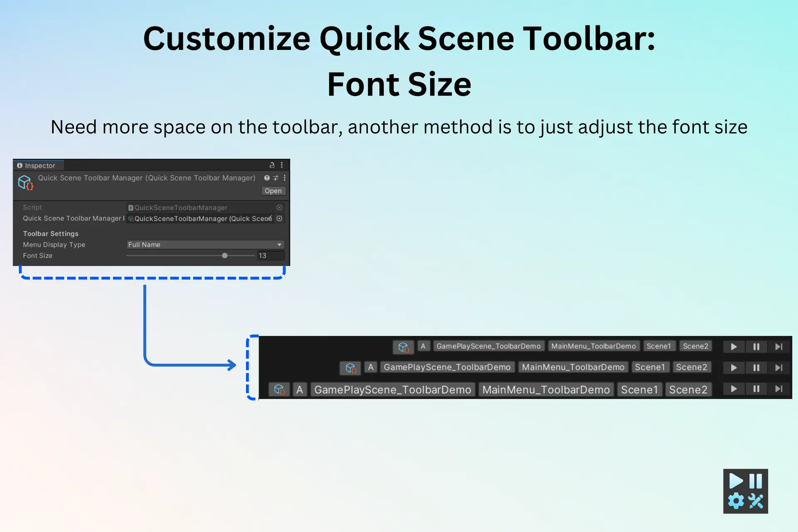The height and width of the screenshot is (532, 798).
Task: Click the Pause button in the middle toolbar row
Action: [756, 368]
